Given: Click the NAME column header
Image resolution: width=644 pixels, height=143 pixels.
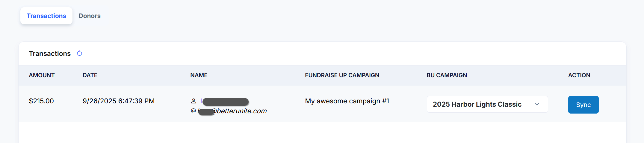Looking at the screenshot, I should coord(199,75).
